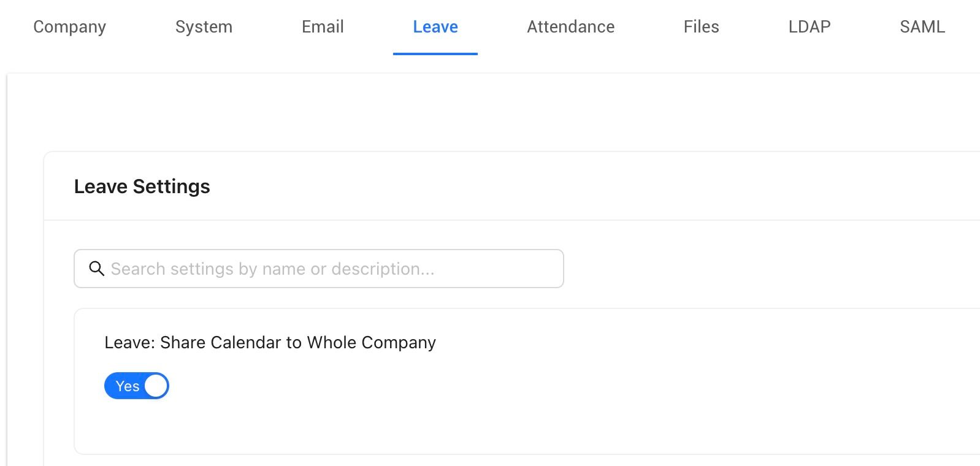Click the "Leave Settings" heading

coord(142,186)
